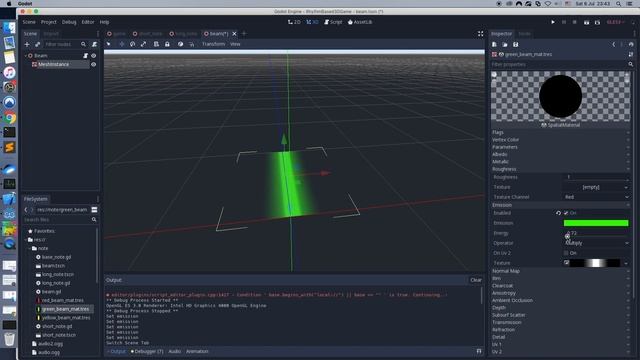640x360 pixels.
Task: Click bottom panel expand icon near Animation
Action: click(479, 351)
